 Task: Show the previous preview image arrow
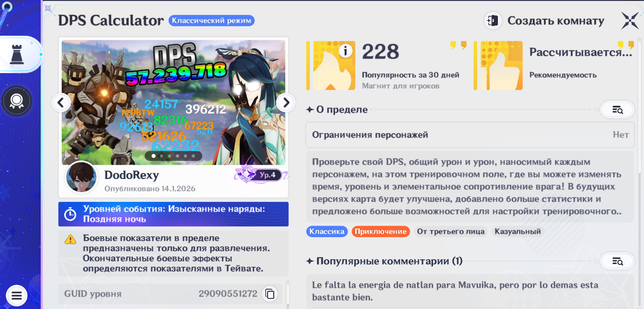coord(61,103)
